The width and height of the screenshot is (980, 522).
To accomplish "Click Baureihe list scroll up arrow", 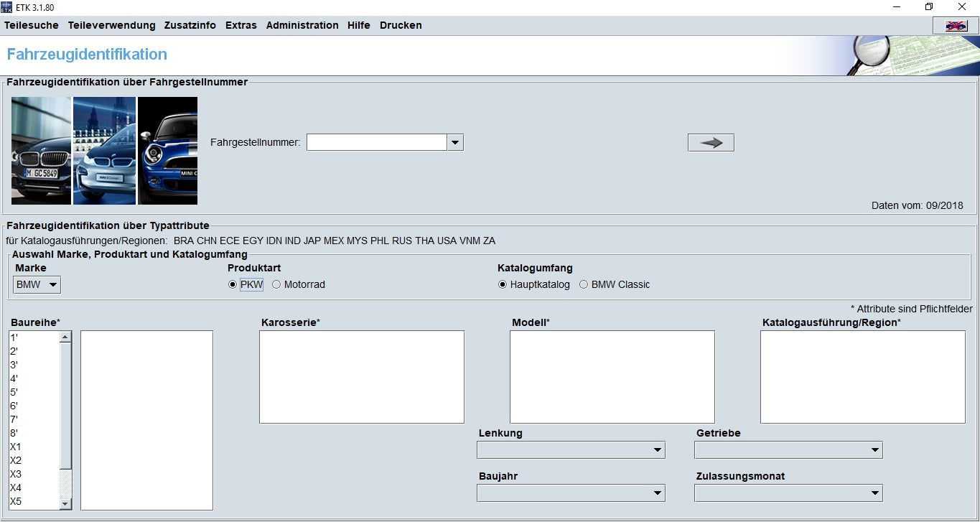I will coord(65,337).
